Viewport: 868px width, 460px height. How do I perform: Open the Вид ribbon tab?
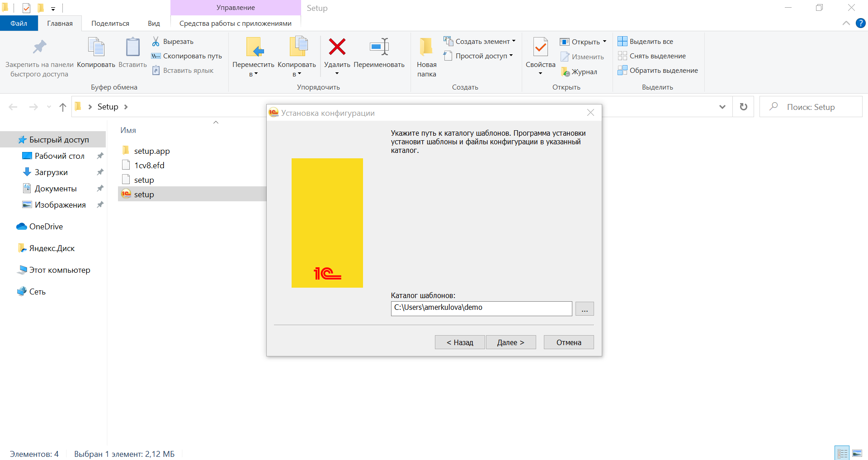(x=154, y=24)
